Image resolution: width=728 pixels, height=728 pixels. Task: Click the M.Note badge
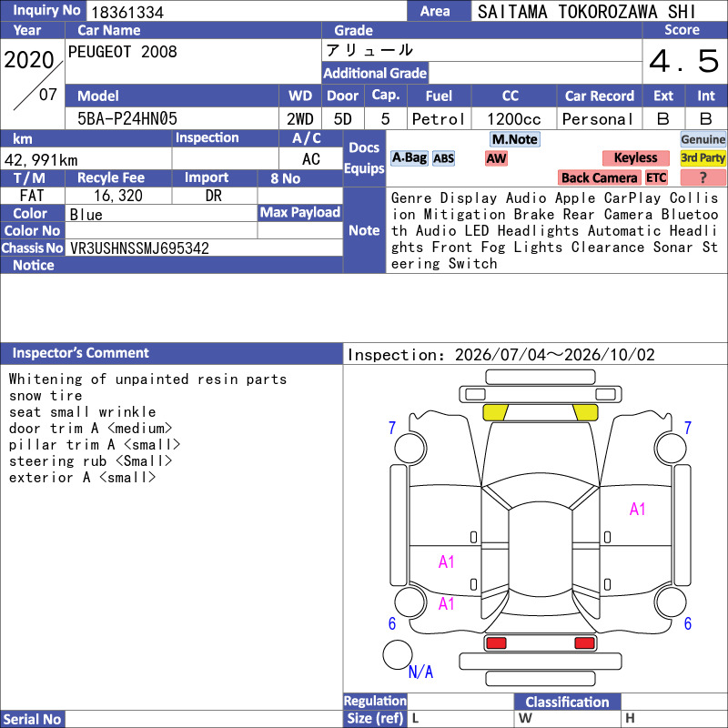tap(515, 139)
